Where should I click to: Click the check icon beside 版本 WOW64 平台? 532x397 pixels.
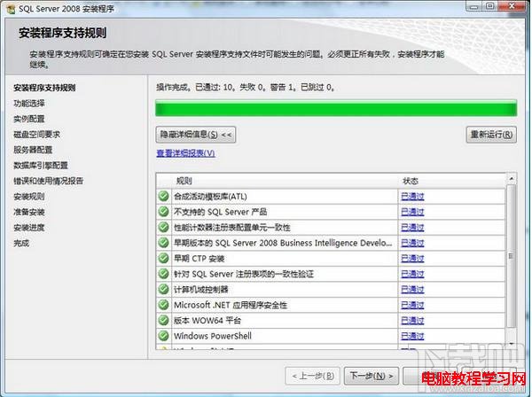tap(163, 321)
